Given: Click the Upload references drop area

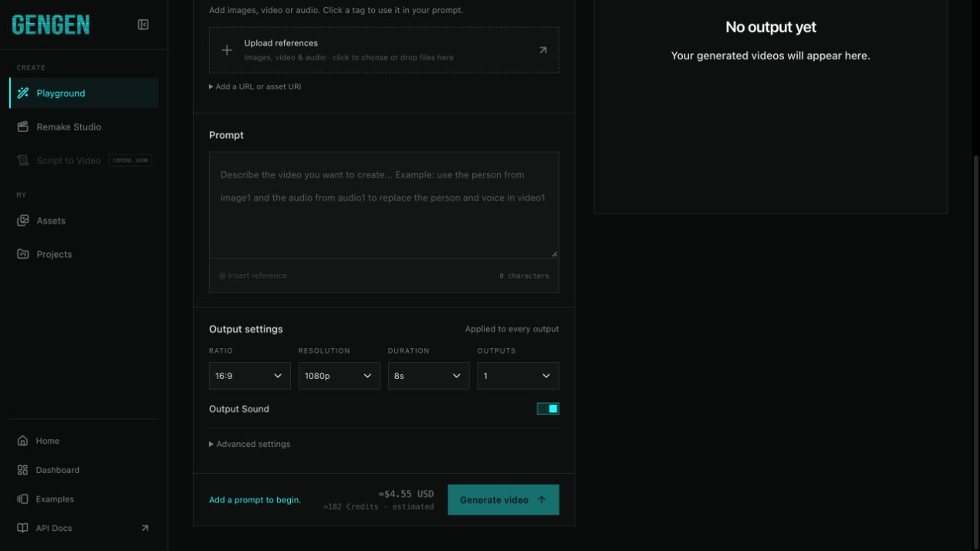Looking at the screenshot, I should pyautogui.click(x=384, y=50).
